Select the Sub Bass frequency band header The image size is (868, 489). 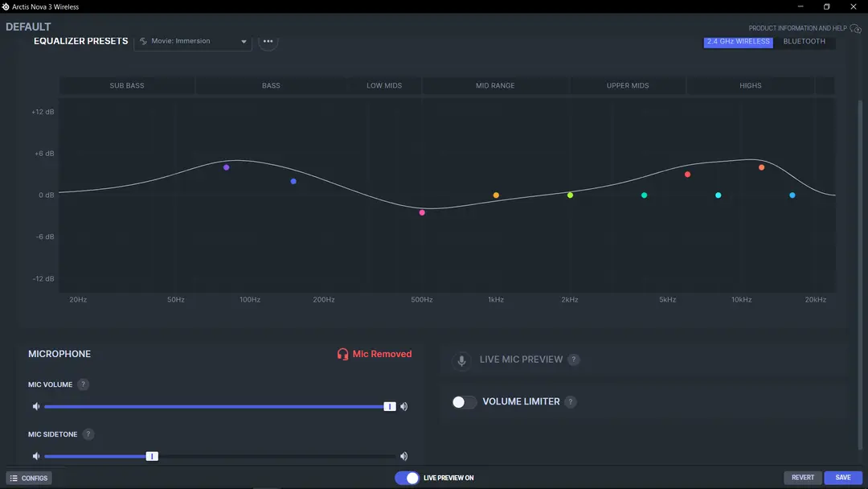point(127,85)
